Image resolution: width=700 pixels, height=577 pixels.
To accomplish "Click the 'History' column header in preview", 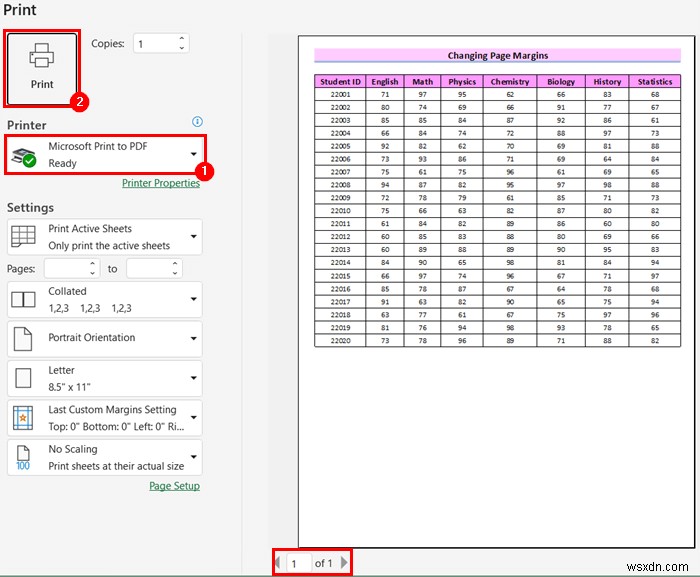I will tap(607, 82).
